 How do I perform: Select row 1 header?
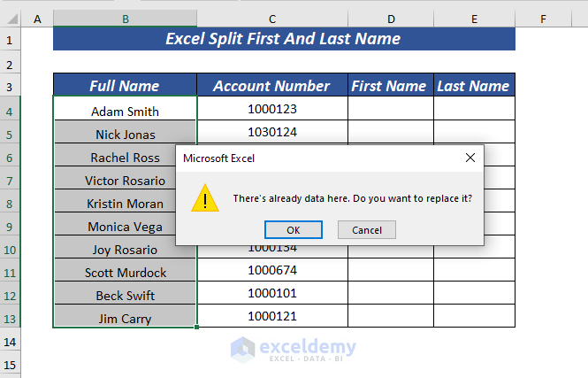(x=10, y=40)
